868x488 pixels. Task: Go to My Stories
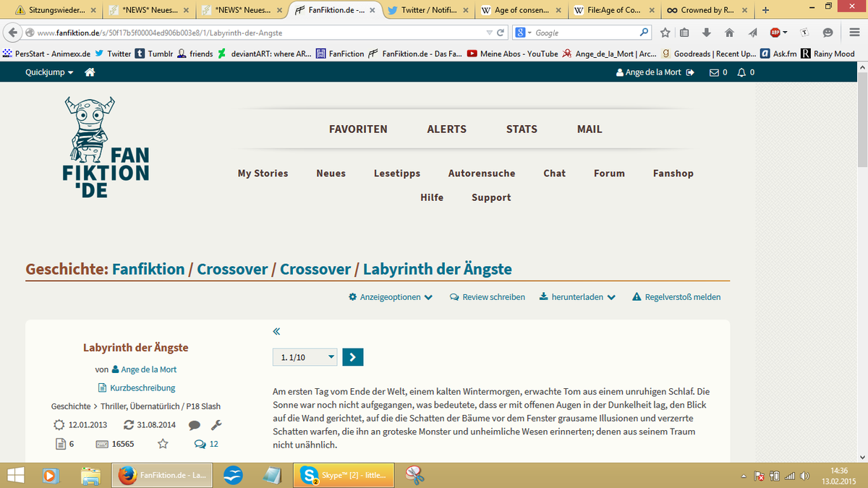pyautogui.click(x=263, y=174)
